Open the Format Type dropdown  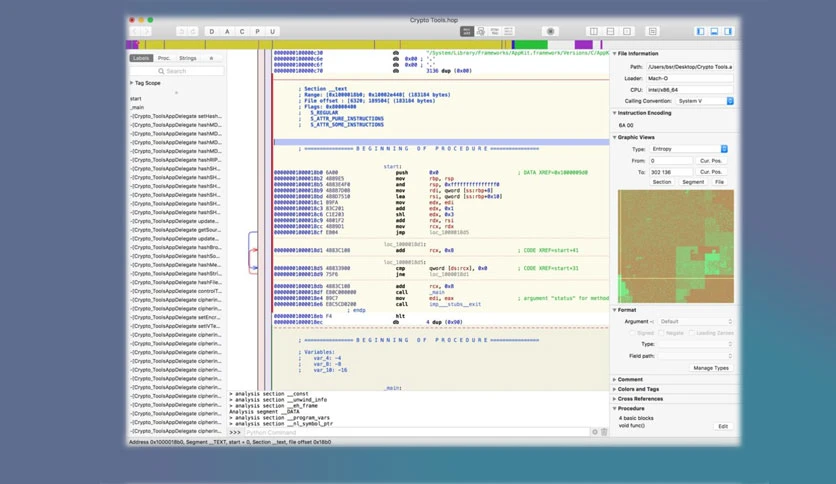(695, 344)
